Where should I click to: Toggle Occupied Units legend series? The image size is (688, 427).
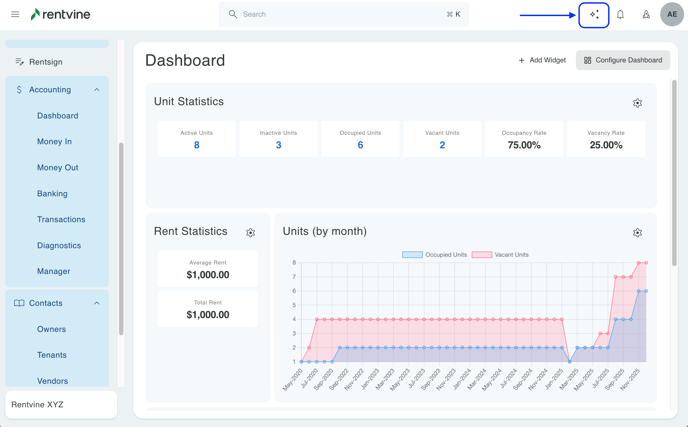click(x=435, y=255)
